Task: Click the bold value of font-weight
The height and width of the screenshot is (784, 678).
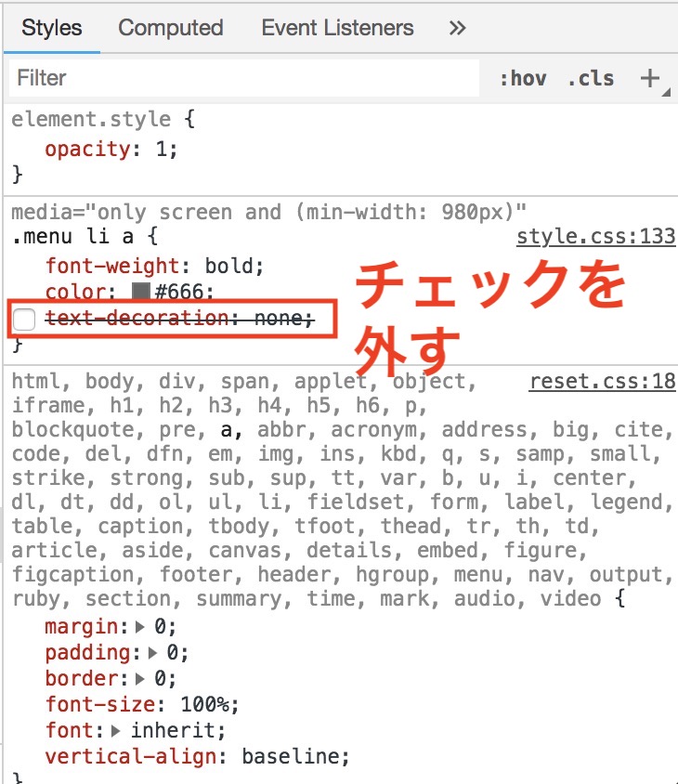Action: 229,266
